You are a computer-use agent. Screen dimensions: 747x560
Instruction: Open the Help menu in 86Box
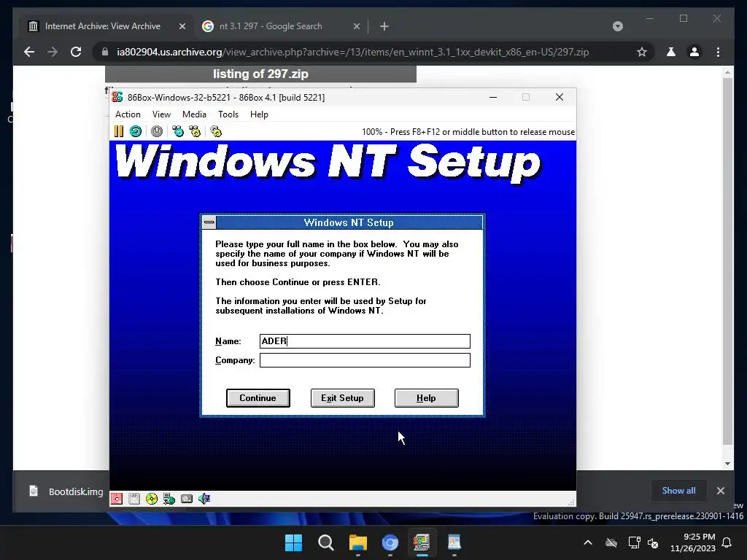(x=259, y=114)
